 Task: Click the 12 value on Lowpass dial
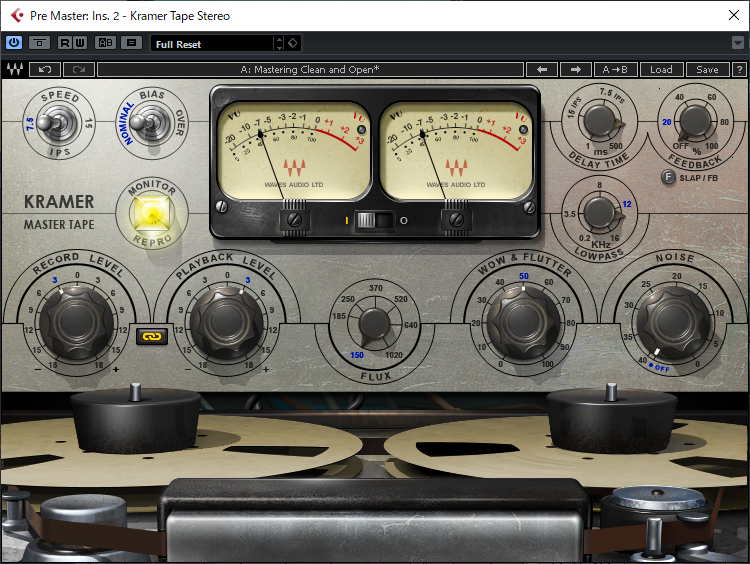[627, 204]
